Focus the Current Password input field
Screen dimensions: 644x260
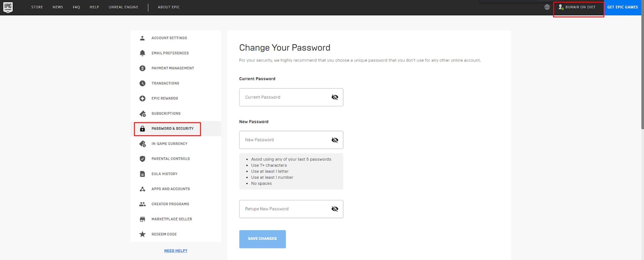[284, 97]
